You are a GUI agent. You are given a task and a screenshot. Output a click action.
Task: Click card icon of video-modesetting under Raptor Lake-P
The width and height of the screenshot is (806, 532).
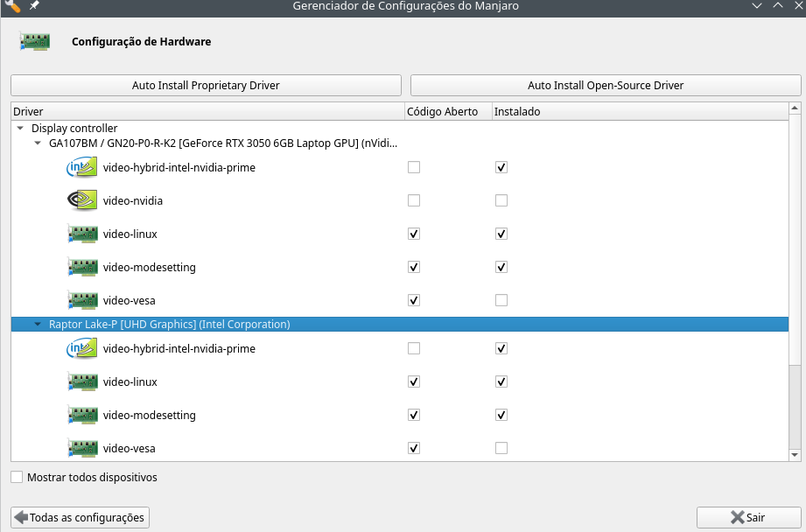82,415
